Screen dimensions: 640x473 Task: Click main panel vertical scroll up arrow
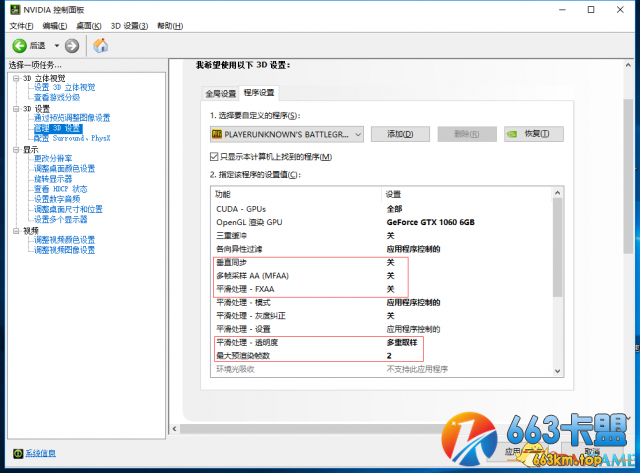(x=628, y=65)
